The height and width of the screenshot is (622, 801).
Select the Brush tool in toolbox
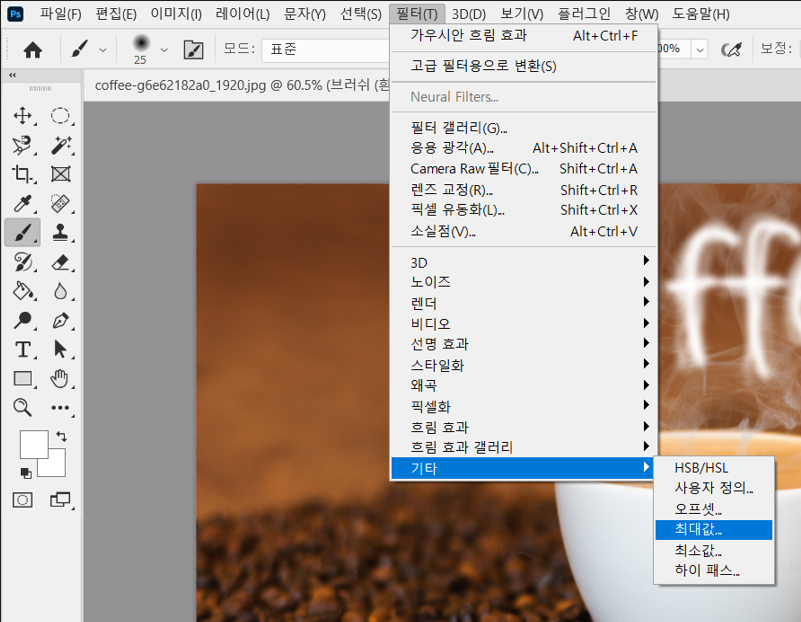click(22, 233)
